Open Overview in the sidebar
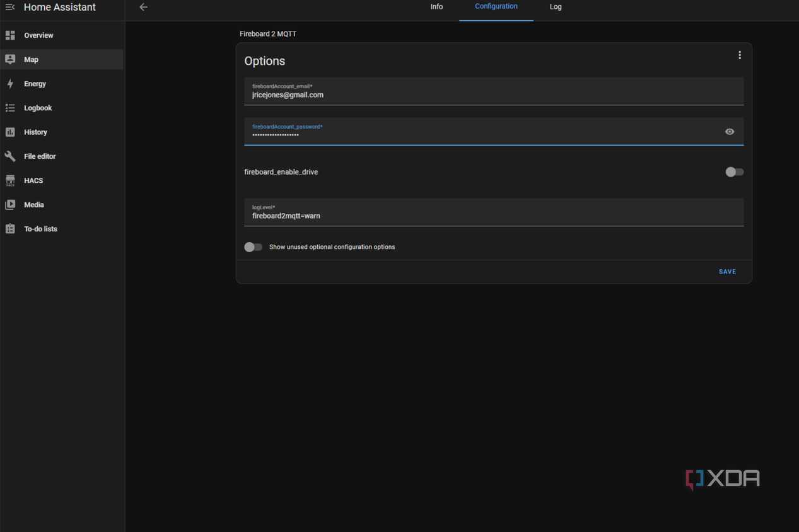The width and height of the screenshot is (799, 532). coord(62,35)
